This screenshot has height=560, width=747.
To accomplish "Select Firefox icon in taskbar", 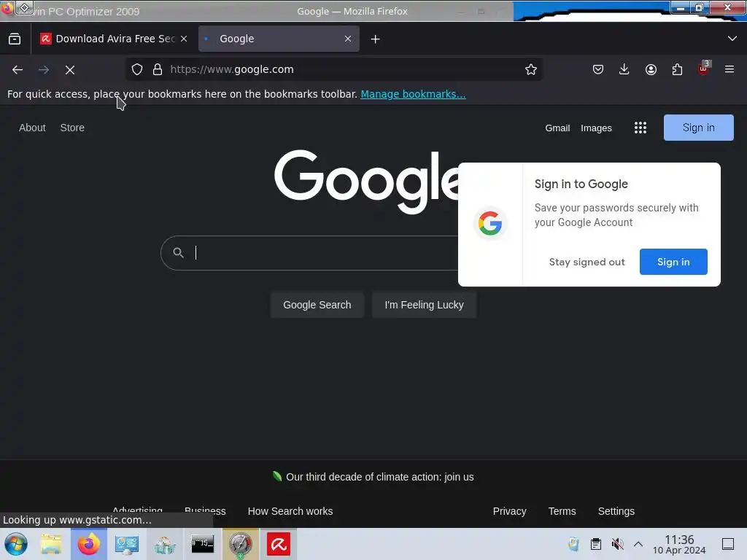I will pos(88,544).
